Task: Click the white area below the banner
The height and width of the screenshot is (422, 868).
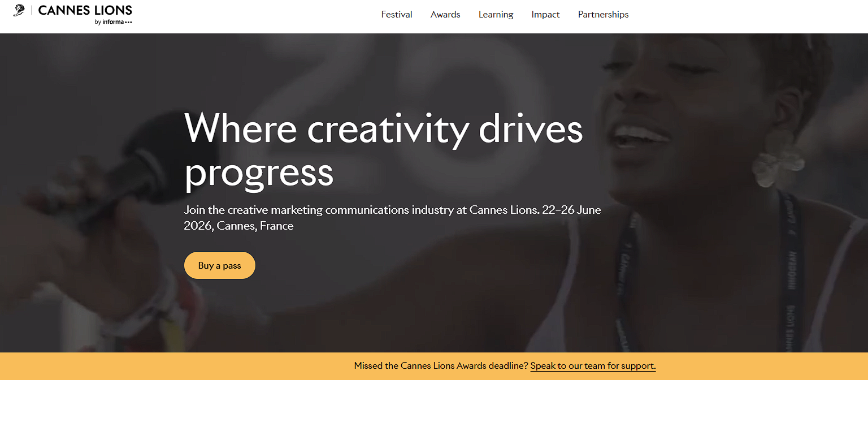Action: point(434,401)
